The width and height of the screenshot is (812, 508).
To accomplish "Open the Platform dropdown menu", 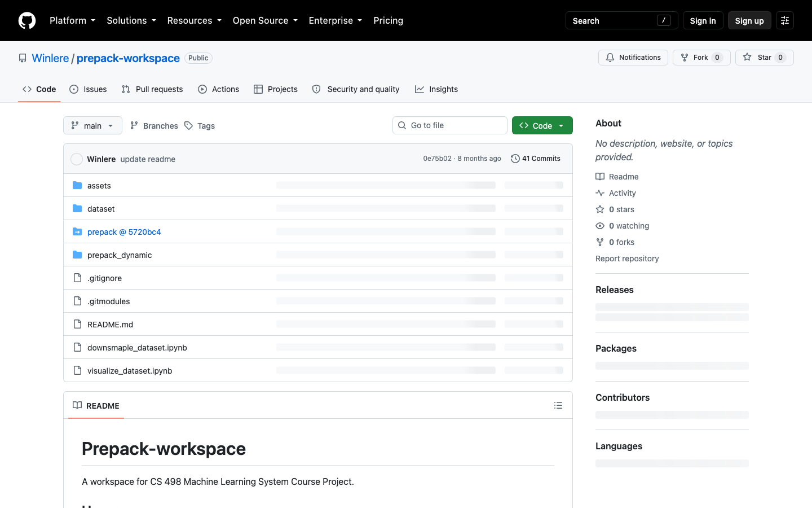I will tap(72, 20).
